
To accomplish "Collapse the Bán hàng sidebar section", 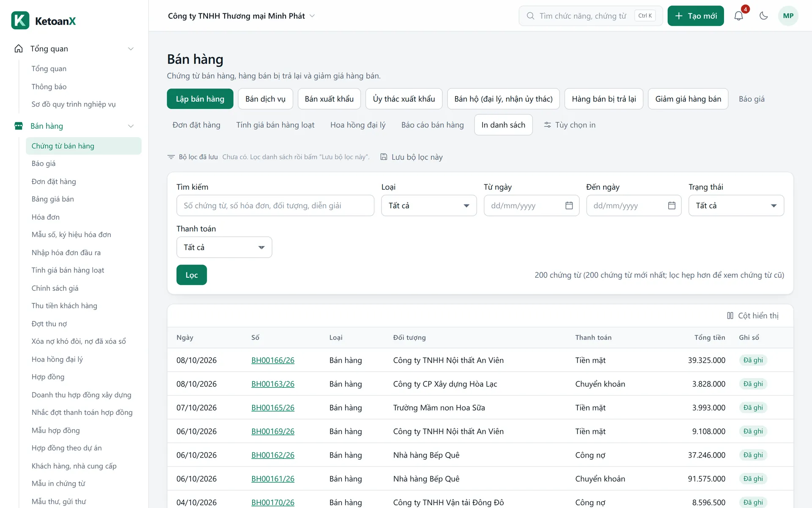I will click(131, 126).
